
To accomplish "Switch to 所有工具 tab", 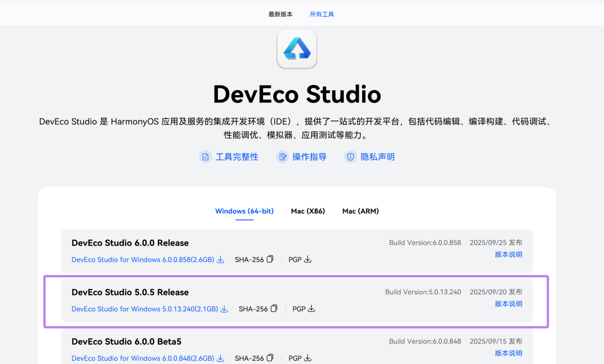I will [322, 14].
